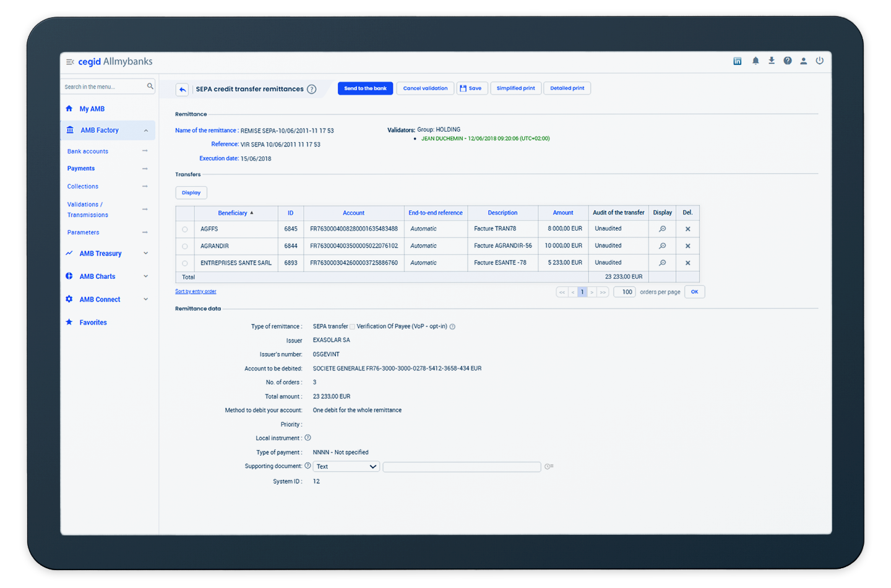
Task: Click the user profile icon
Action: click(x=803, y=61)
